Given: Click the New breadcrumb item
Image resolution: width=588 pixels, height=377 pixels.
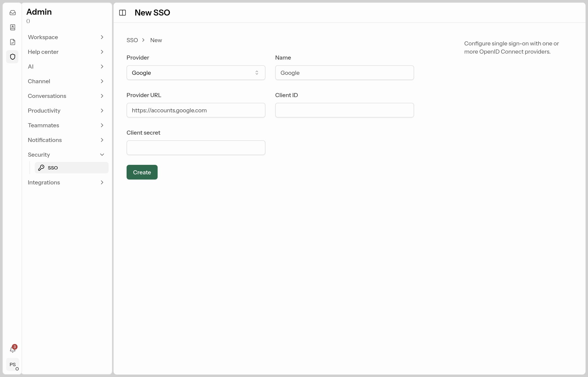Looking at the screenshot, I should pyautogui.click(x=156, y=40).
